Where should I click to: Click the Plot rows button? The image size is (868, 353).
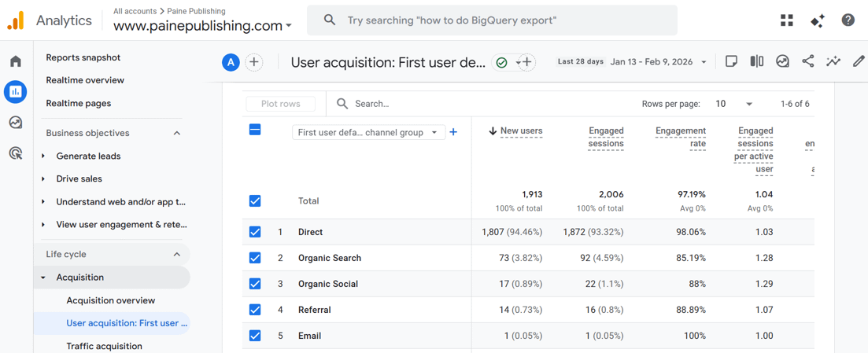click(281, 104)
